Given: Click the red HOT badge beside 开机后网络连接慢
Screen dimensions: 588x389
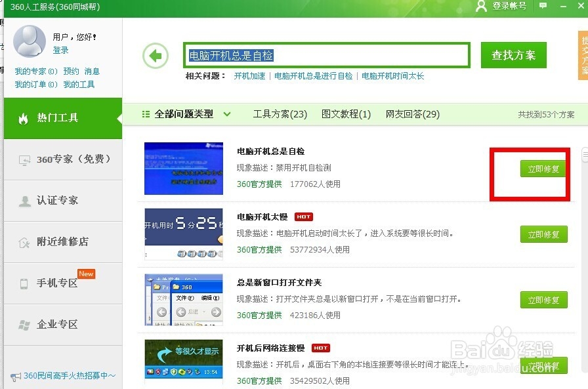Looking at the screenshot, I should (321, 348).
